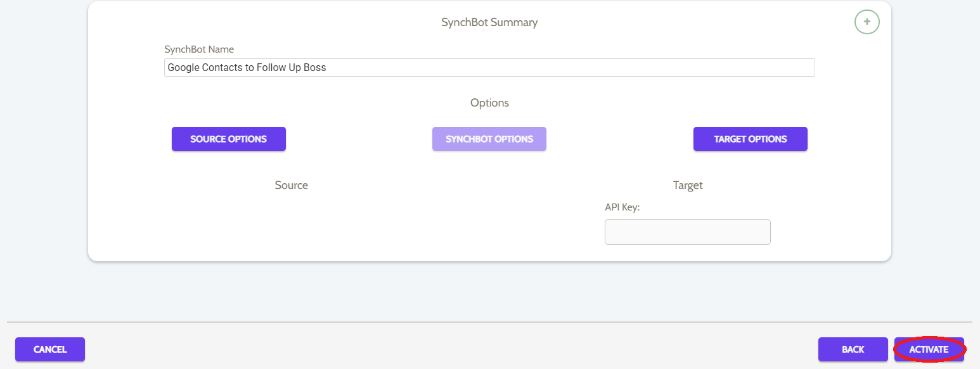Go back using the Back button
The image size is (980, 369).
pos(853,349)
